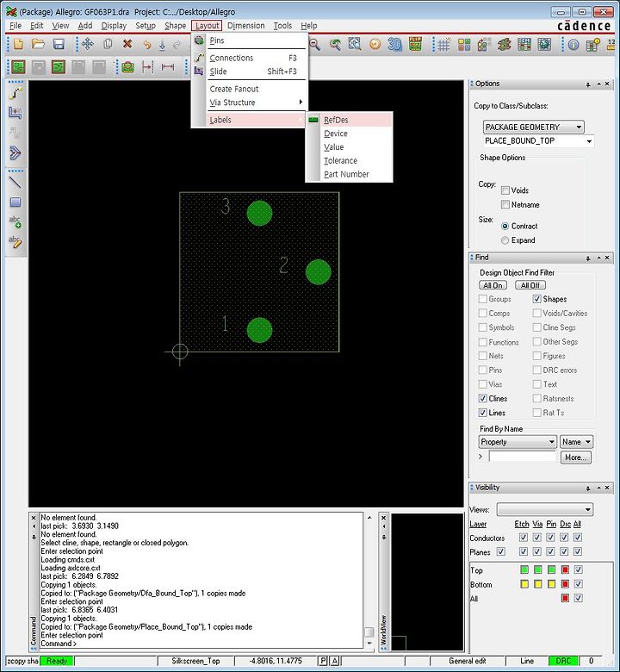Toggle the Voids checkbox
620x672 pixels.
(505, 190)
